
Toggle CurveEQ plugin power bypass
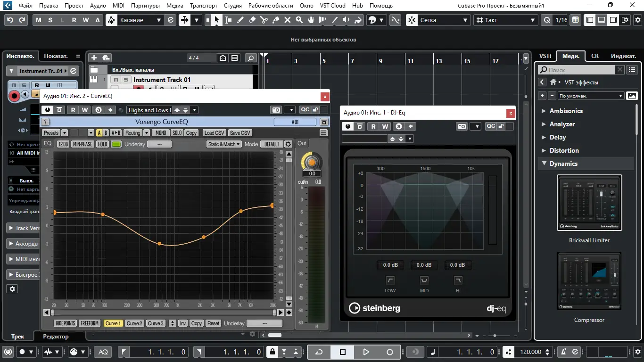pos(48,110)
